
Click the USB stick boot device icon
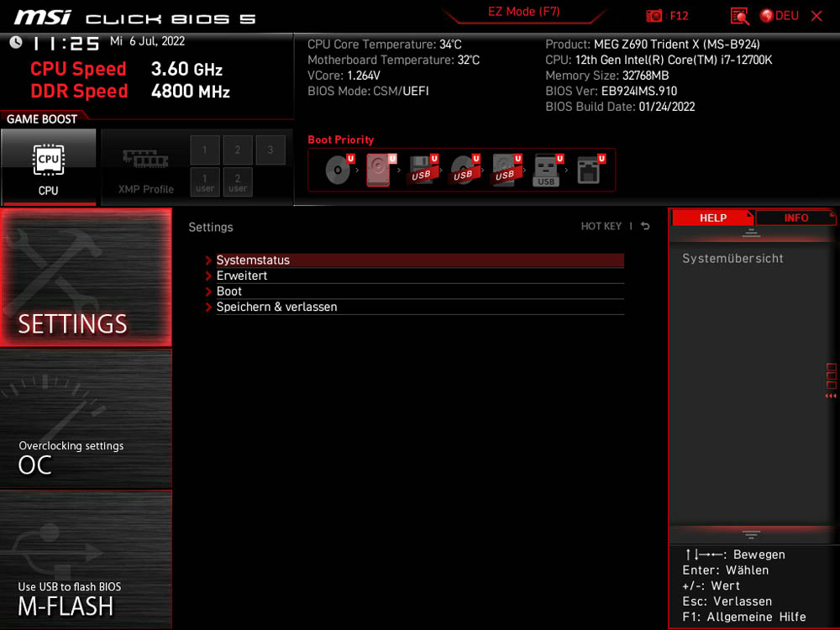(x=547, y=171)
